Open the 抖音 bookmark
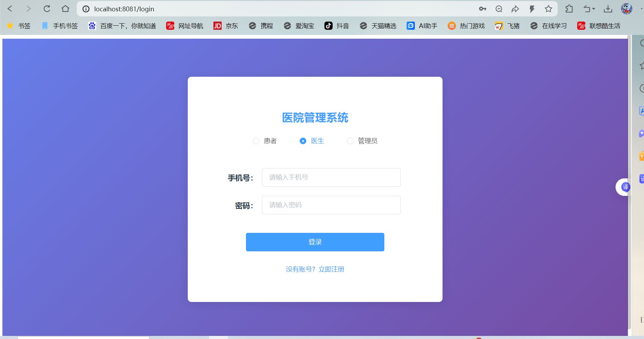Screen dimensions: 644x339 pyautogui.click(x=336, y=26)
